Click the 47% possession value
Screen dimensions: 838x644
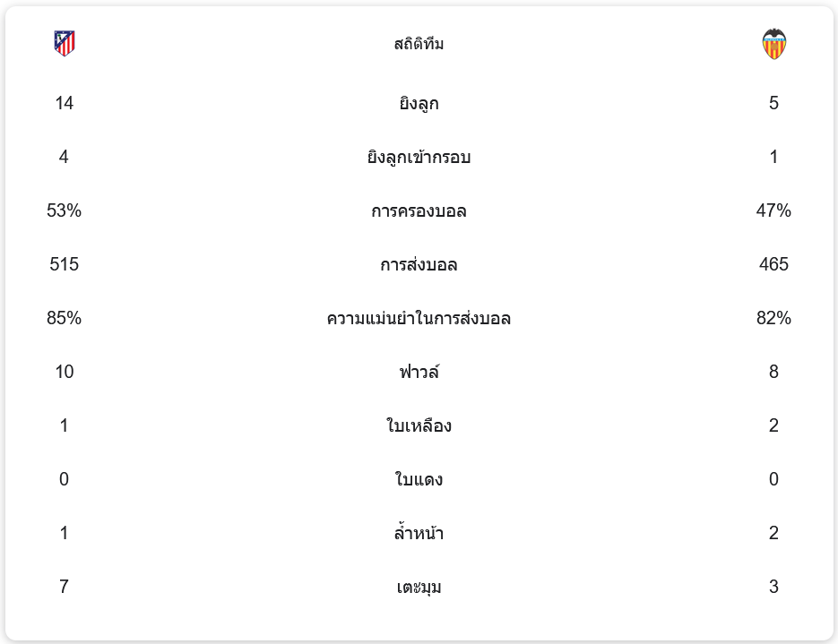point(773,210)
